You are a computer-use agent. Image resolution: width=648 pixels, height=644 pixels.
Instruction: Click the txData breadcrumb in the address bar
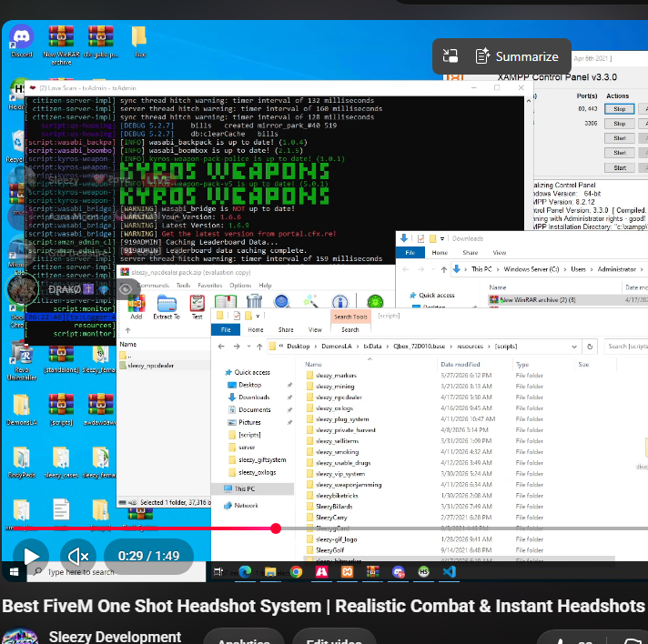pyautogui.click(x=372, y=347)
